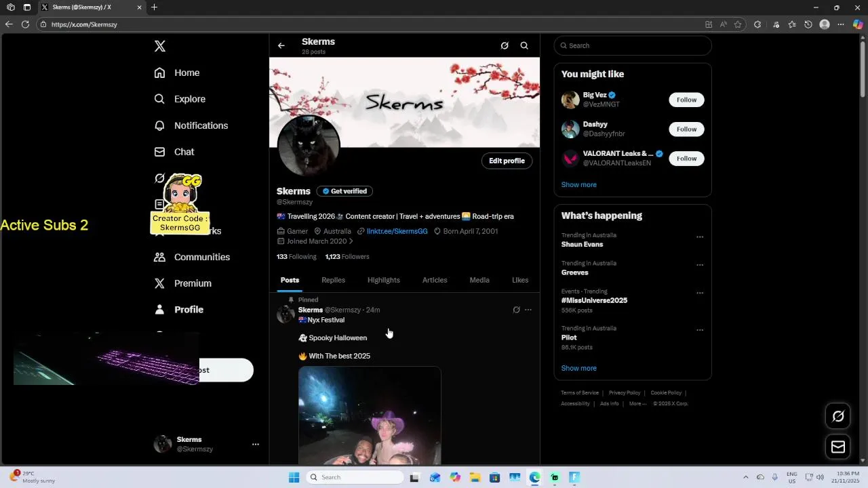Open the Edge Settings and more menu
Viewport: 868px width, 488px height.
pos(841,24)
